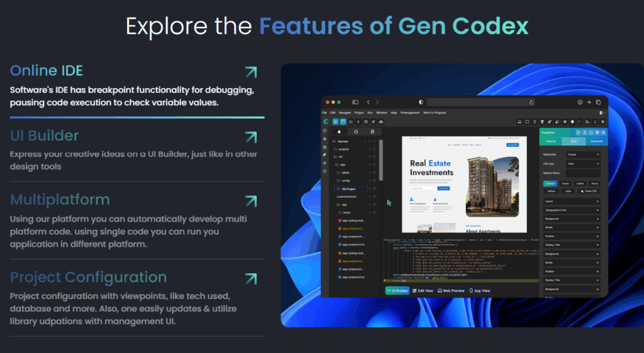Open the Multiplatform arrow icon

tap(251, 201)
